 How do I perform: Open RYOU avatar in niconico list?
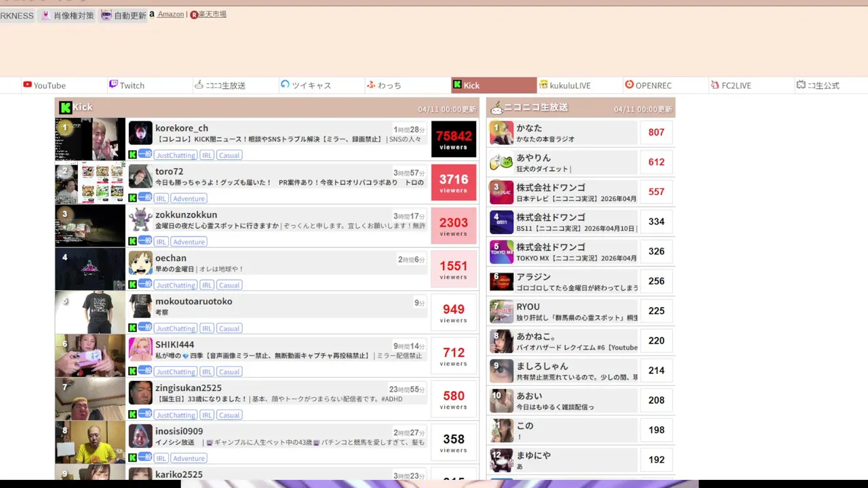[502, 312]
